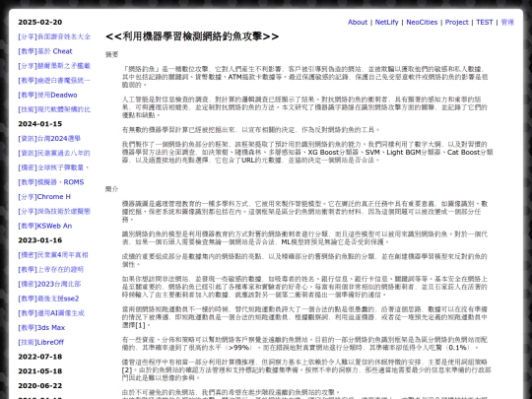532x399 pixels.
Task: Open the [教學]3ds Max article link
Action: click(41, 328)
